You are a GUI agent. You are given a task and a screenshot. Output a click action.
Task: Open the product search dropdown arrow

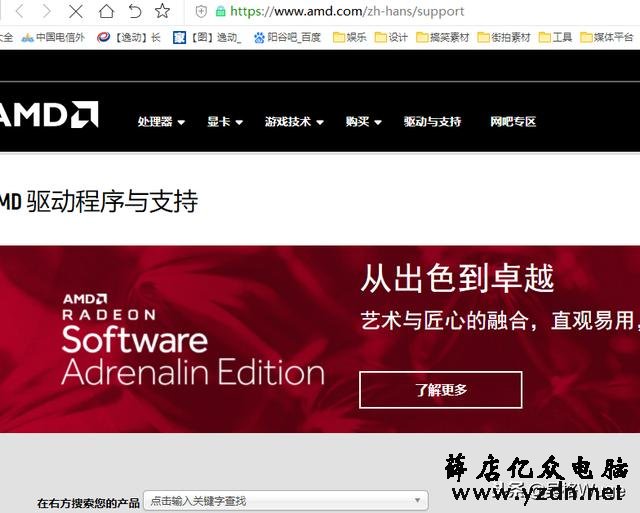417,500
